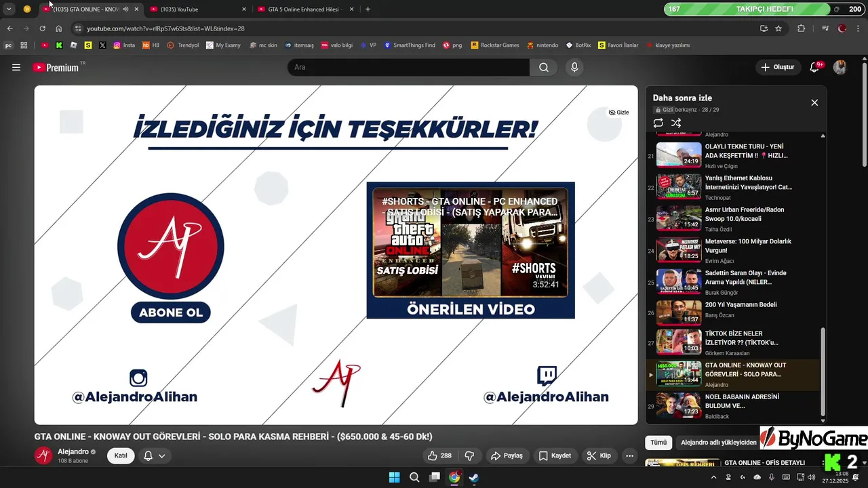Mute the GTA ONLINE tab audio
This screenshot has height=488, width=868.
(125, 9)
